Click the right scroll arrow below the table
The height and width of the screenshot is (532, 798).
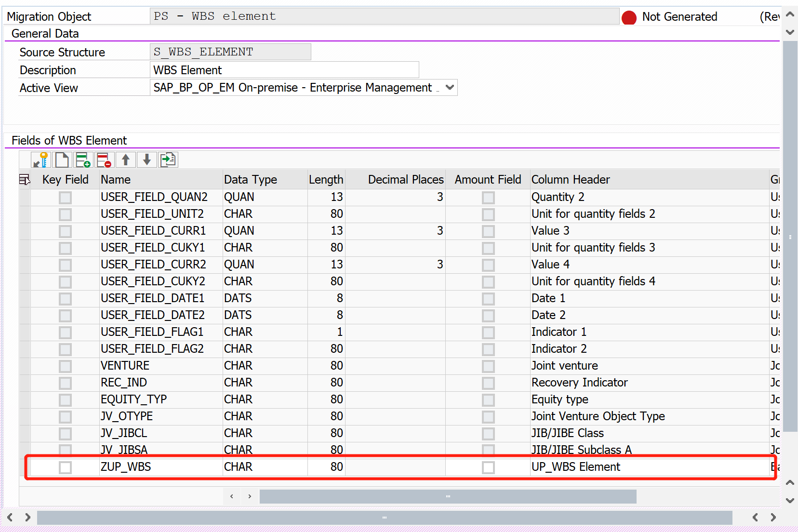point(250,496)
